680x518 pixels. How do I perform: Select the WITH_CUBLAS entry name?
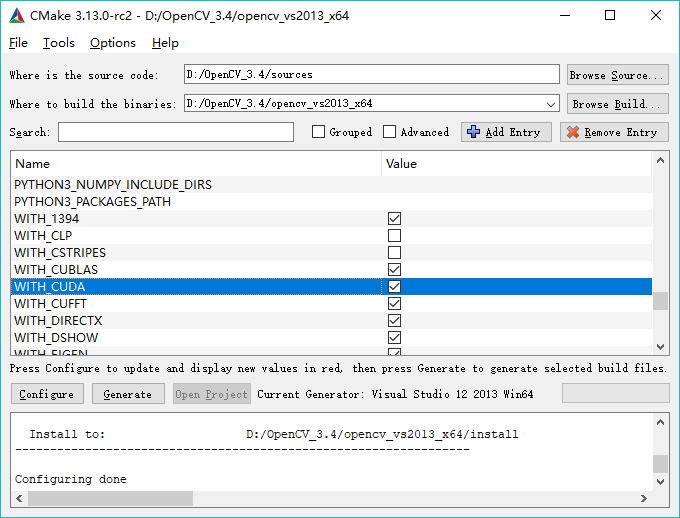pos(56,269)
